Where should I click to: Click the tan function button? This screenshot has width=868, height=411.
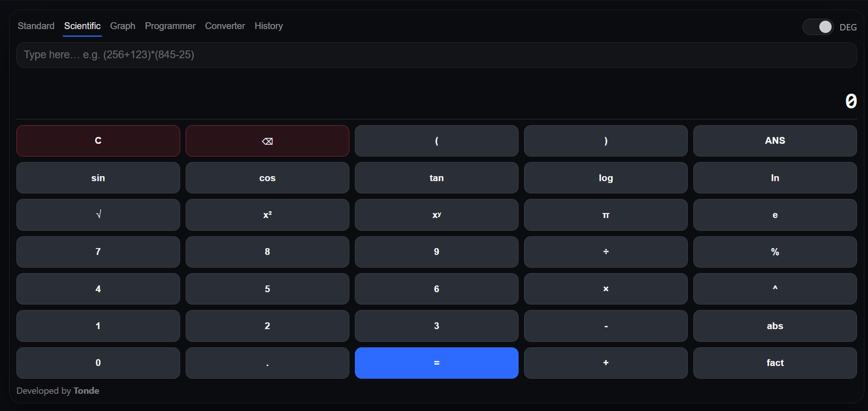coord(437,178)
